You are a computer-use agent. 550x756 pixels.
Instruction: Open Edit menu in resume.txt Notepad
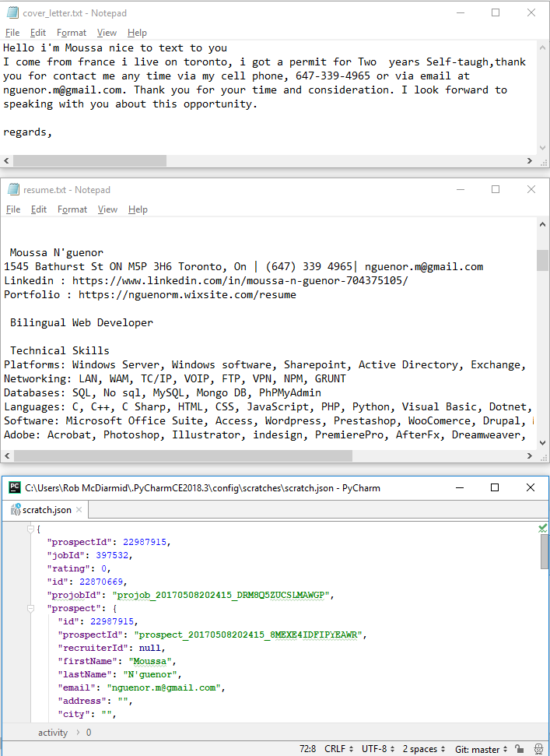pos(39,209)
